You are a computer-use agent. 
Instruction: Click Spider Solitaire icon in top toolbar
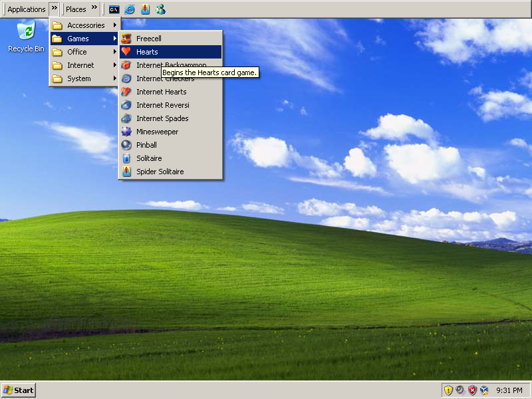145,9
